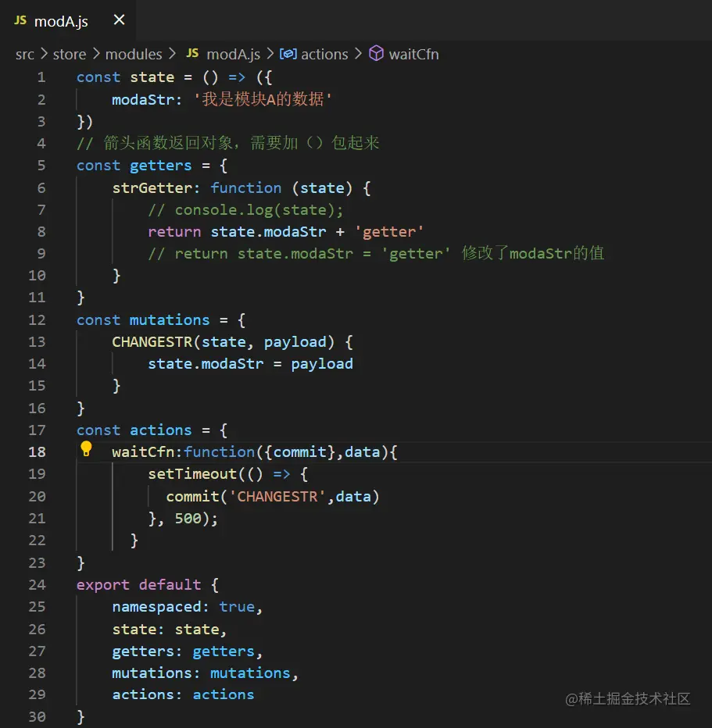Image resolution: width=712 pixels, height=728 pixels.
Task: Click the 'actions' constant name on line 17
Action: 161,430
